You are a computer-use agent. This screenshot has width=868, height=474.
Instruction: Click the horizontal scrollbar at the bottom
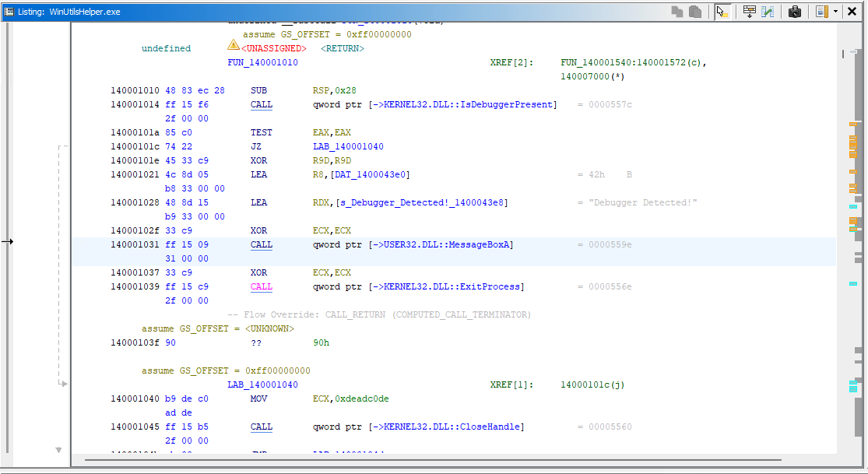click(x=432, y=460)
